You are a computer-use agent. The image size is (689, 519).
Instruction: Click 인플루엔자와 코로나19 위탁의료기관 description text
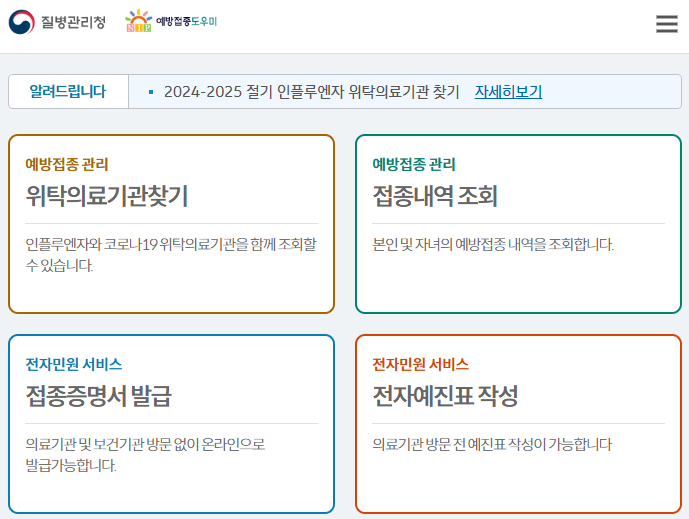tap(170, 255)
